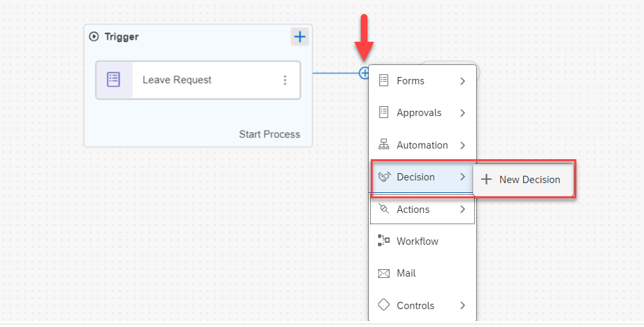This screenshot has width=644, height=327.
Task: Expand the Automation submenu arrow
Action: coord(462,145)
